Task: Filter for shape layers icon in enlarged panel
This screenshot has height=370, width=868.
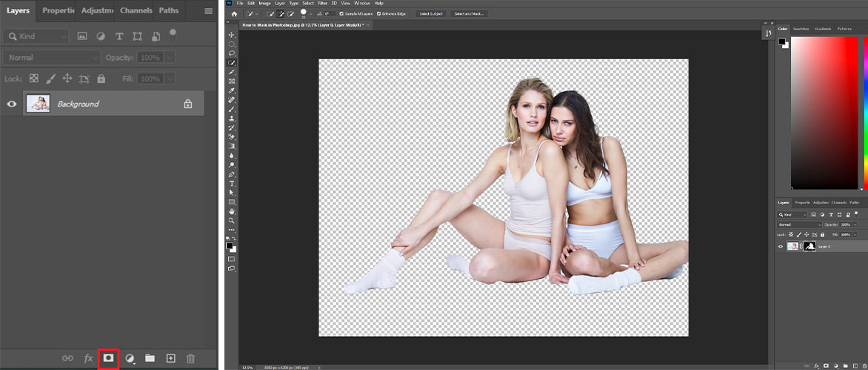Action: pos(137,36)
